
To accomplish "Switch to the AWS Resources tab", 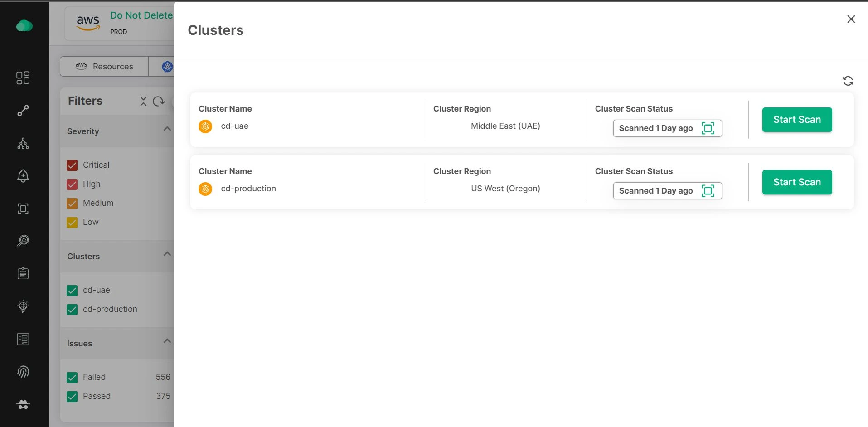I will coord(105,67).
